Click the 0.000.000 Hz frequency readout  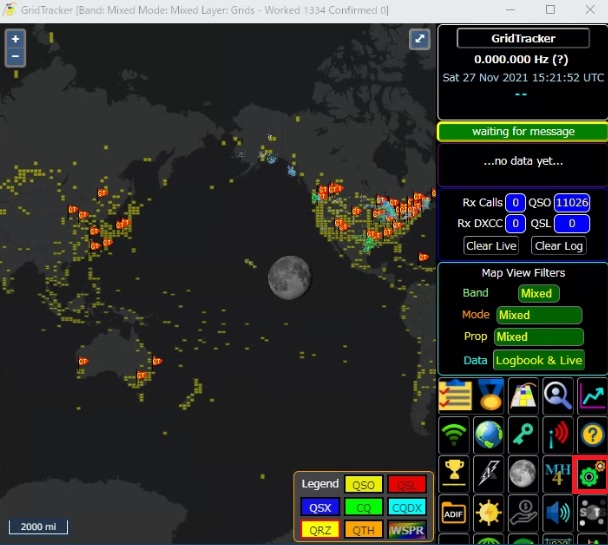click(521, 59)
